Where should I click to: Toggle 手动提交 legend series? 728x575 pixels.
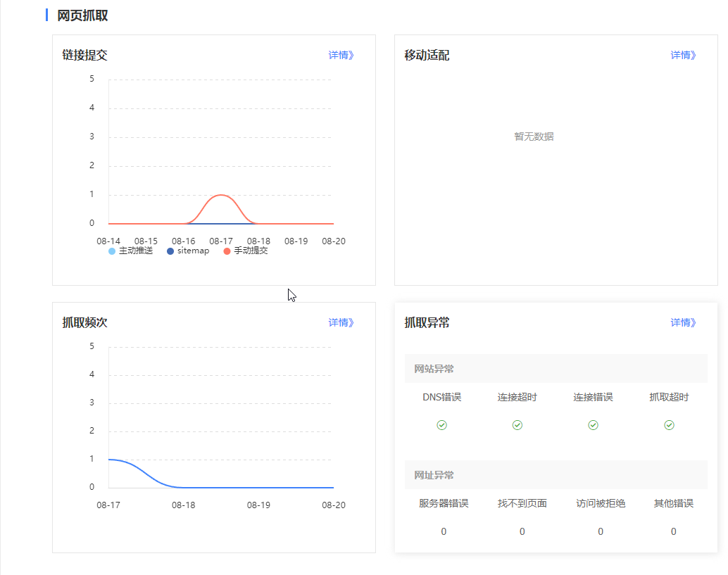(x=246, y=251)
